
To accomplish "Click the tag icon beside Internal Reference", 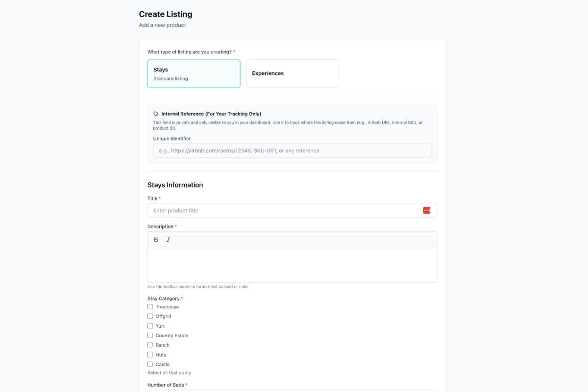I will pyautogui.click(x=155, y=113).
